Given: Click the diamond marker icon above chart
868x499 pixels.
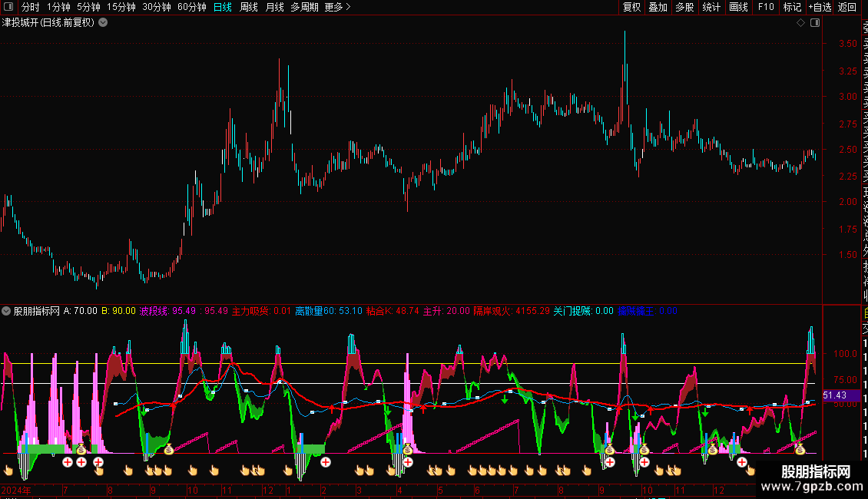Looking at the screenshot, I should 800,23.
